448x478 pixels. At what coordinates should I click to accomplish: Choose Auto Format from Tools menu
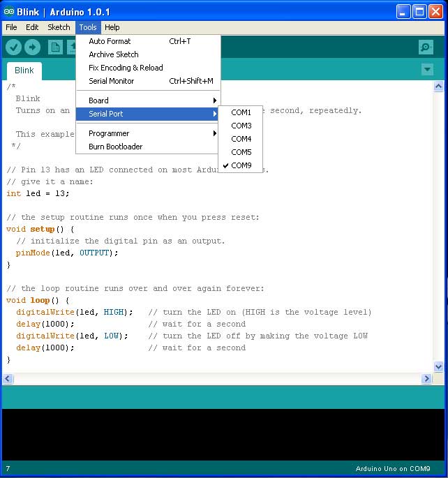[x=147, y=41]
